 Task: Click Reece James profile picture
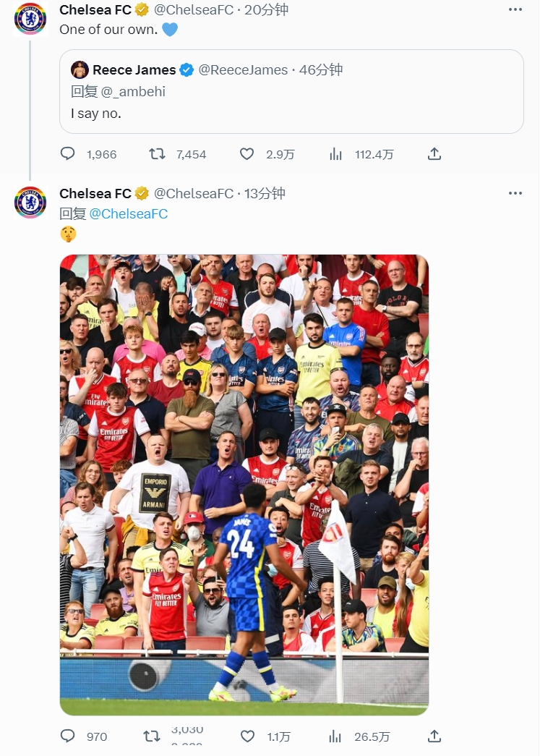click(80, 70)
